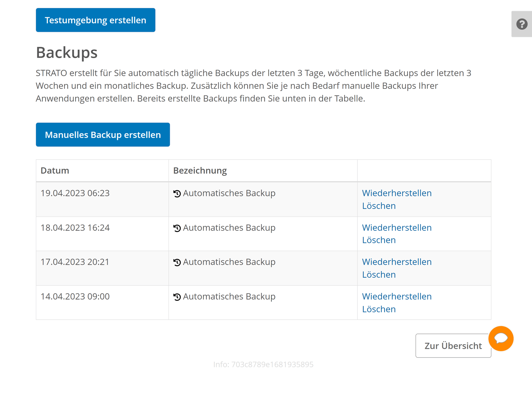
Task: Go back with Zur Übersicht button
Action: 453,346
